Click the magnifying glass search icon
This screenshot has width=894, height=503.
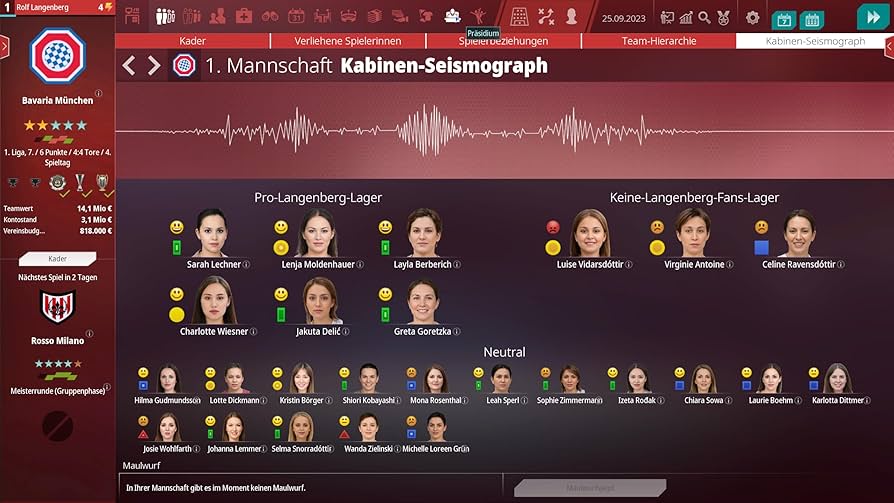[705, 17]
